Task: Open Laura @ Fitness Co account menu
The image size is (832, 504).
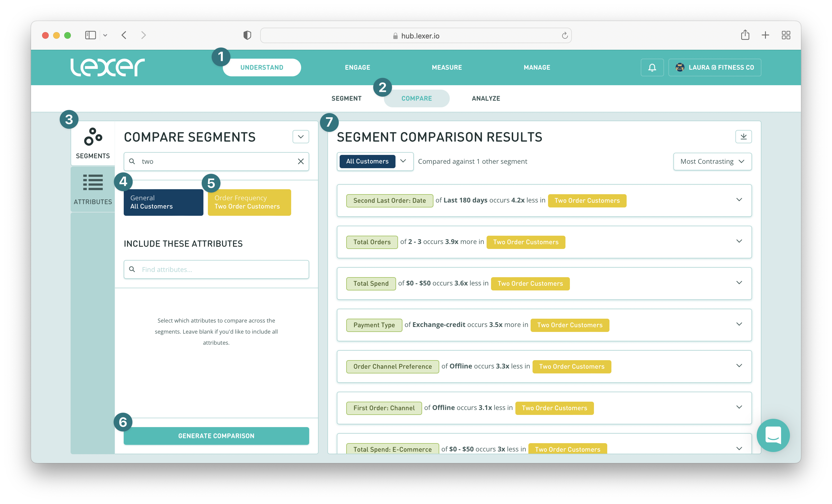Action: 714,67
